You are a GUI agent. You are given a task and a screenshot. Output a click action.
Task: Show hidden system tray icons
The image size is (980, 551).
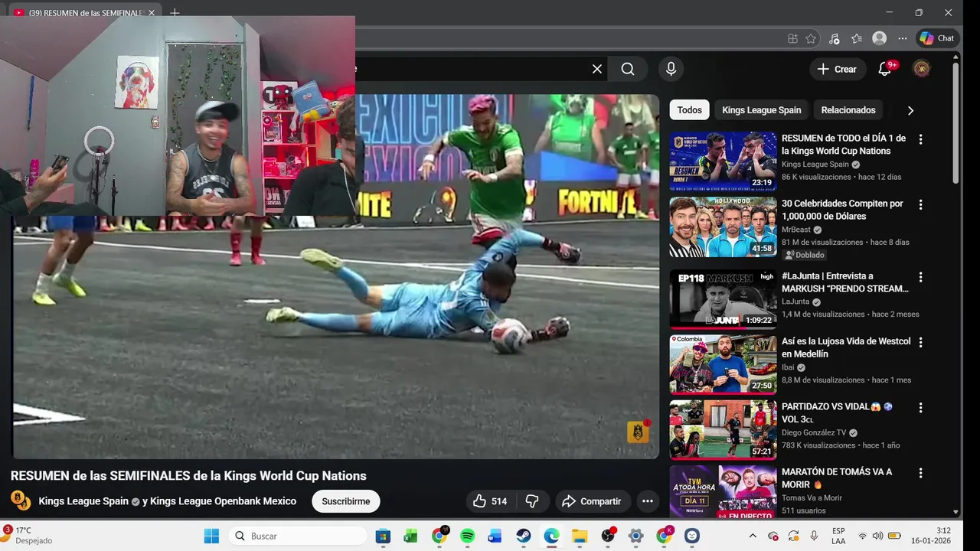pyautogui.click(x=753, y=536)
